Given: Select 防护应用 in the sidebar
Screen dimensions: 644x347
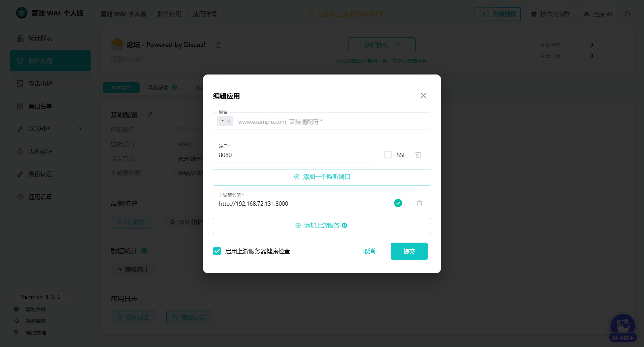Looking at the screenshot, I should (x=50, y=61).
